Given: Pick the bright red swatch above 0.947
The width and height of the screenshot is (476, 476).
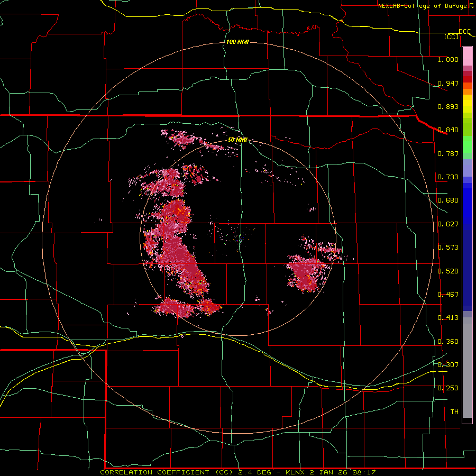Looking at the screenshot, I should (467, 79).
